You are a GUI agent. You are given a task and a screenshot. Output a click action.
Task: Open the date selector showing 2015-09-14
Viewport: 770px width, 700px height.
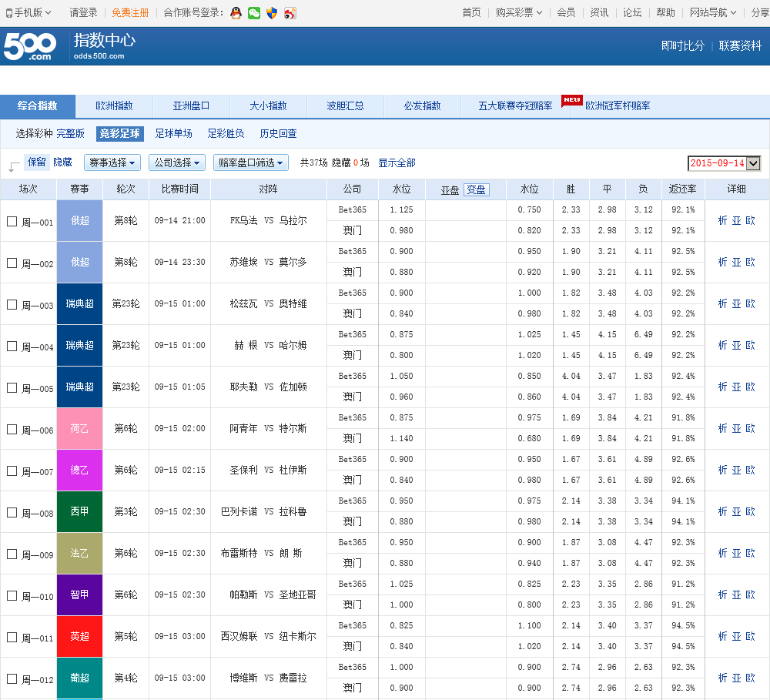724,163
